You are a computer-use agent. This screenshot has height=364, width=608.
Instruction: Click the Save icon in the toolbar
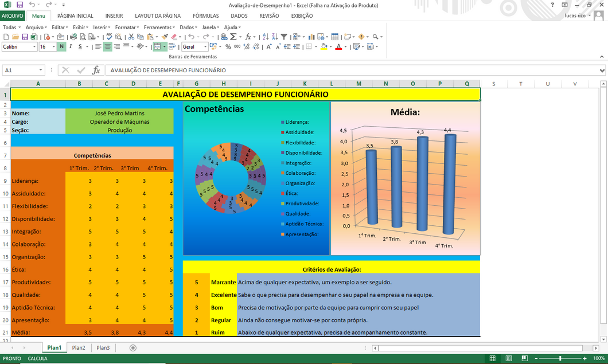point(24,37)
